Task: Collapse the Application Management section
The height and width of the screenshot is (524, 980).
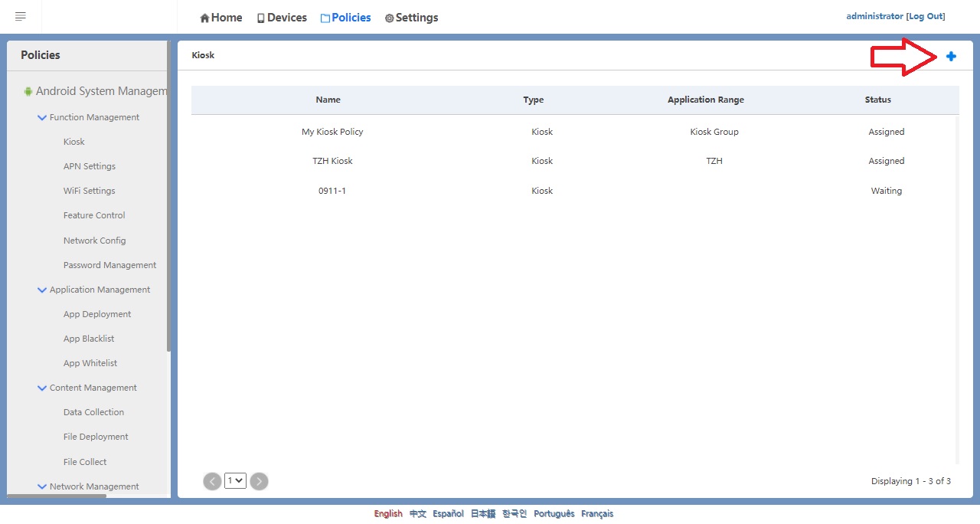Action: pos(42,290)
